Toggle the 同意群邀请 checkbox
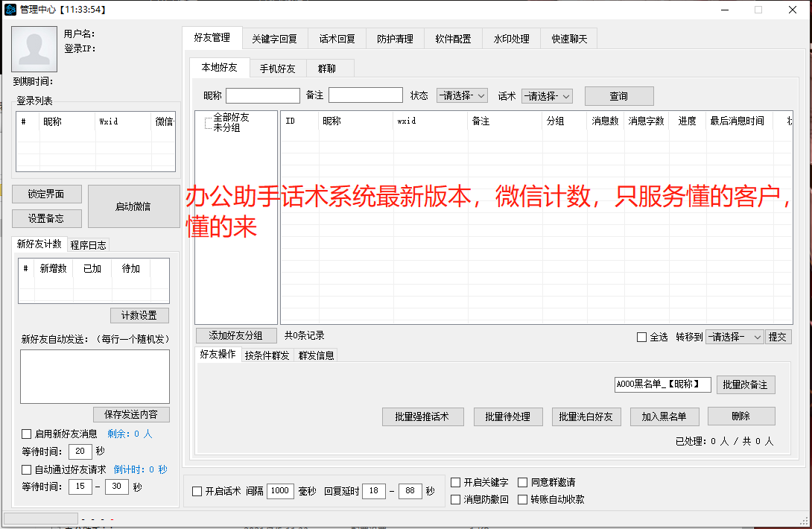The height and width of the screenshot is (529, 812). click(523, 482)
